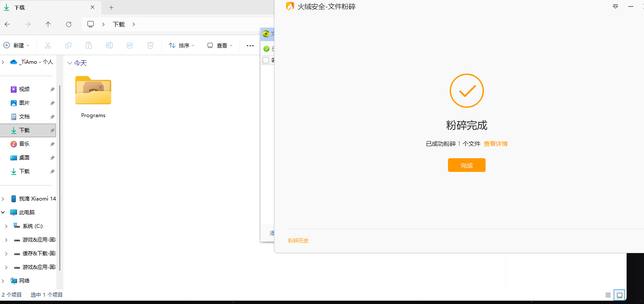Expand the 网络 tree node
Screen dimensions: 644x304
(3, 281)
